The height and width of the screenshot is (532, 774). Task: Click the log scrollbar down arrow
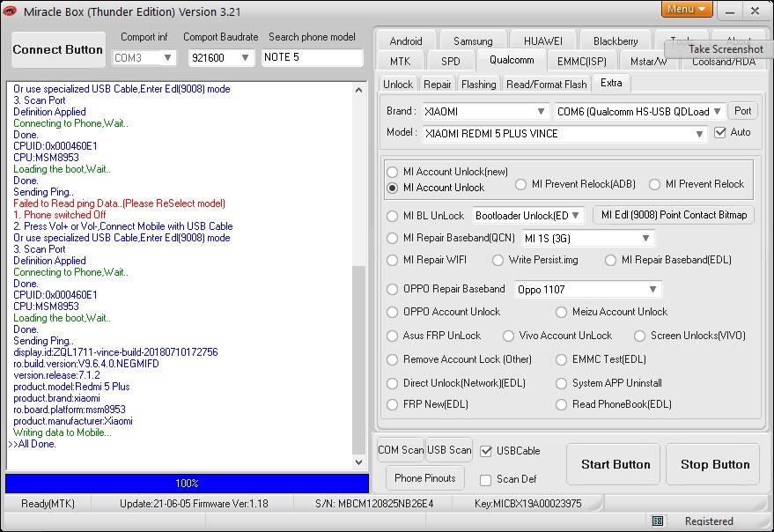click(x=359, y=462)
